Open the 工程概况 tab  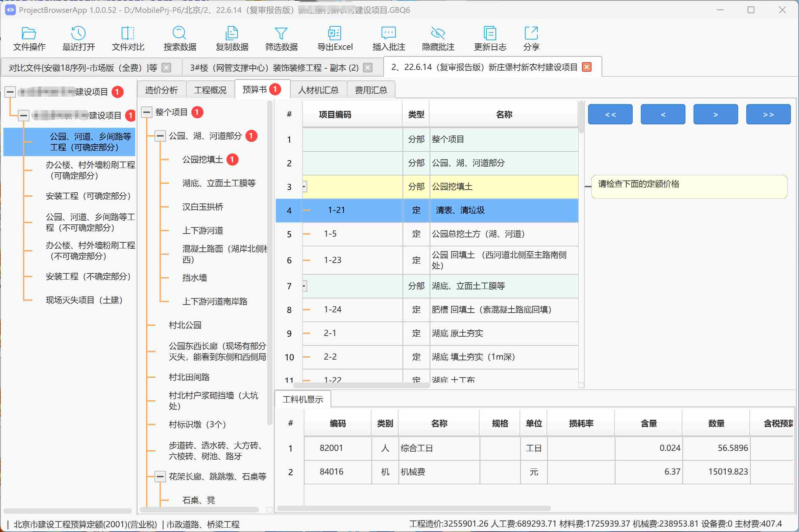(x=210, y=90)
